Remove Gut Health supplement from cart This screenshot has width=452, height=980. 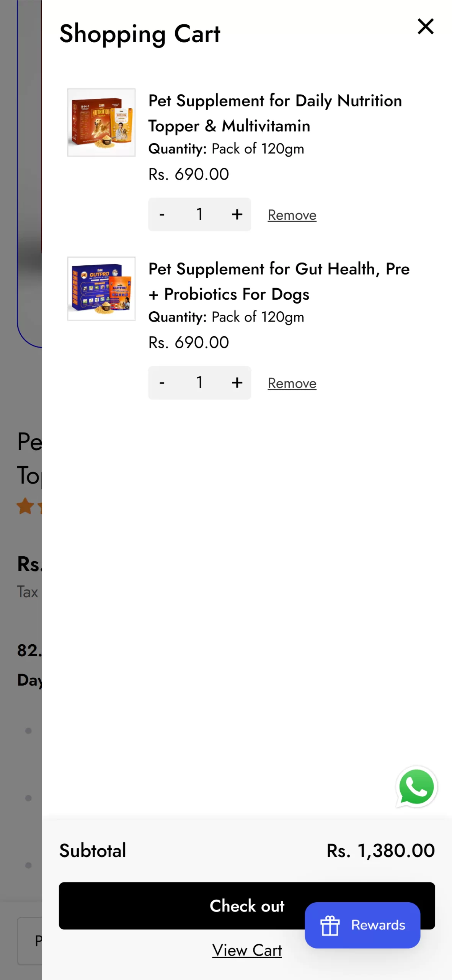pyautogui.click(x=292, y=383)
